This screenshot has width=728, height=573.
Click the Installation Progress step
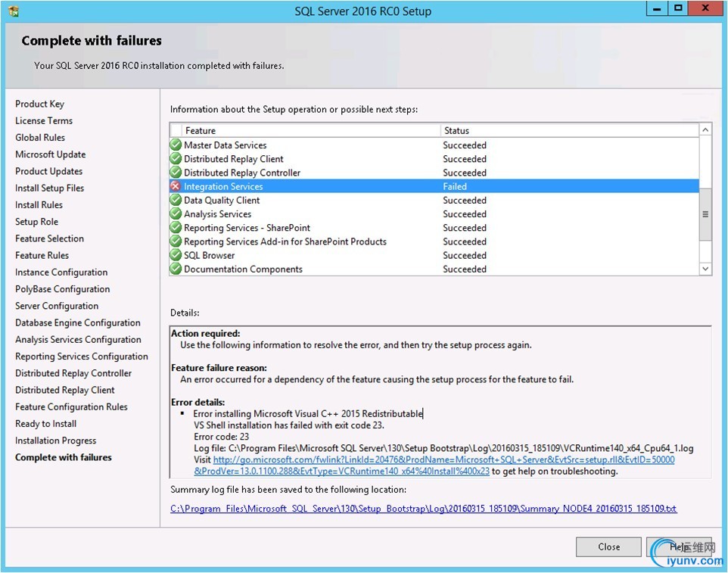point(56,441)
